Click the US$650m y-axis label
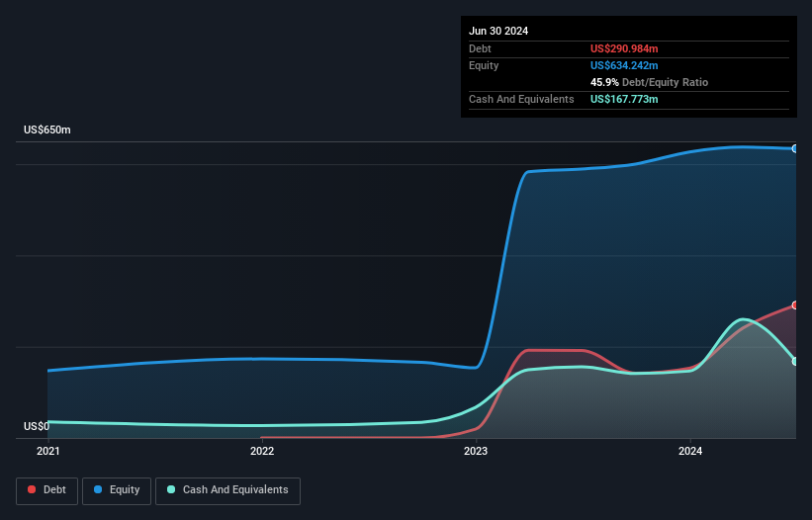 [47, 130]
